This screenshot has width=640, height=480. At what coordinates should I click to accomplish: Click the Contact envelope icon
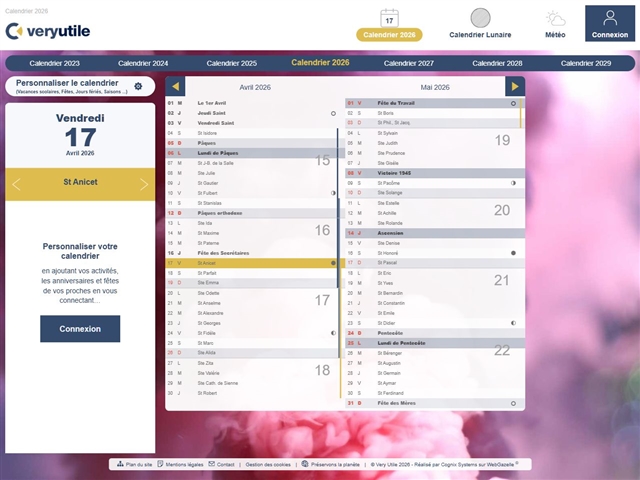tap(211, 464)
